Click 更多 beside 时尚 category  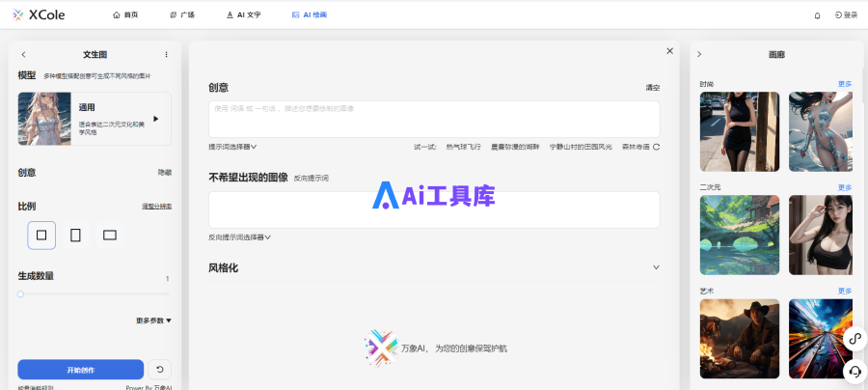[x=845, y=84]
